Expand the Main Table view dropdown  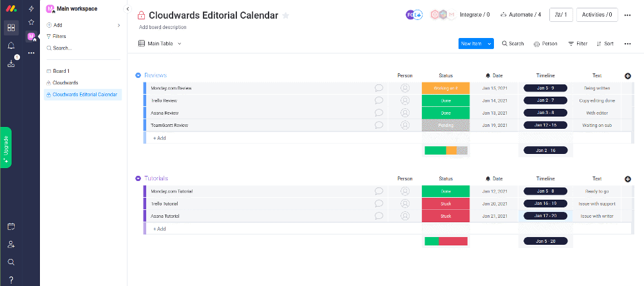pos(180,44)
